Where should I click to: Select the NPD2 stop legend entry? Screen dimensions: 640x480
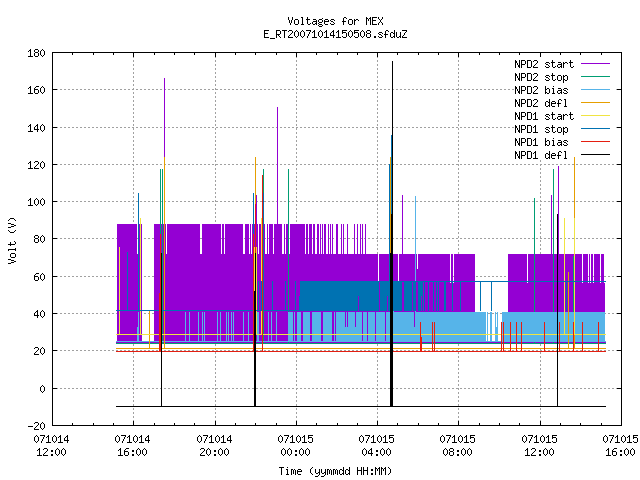(541, 77)
